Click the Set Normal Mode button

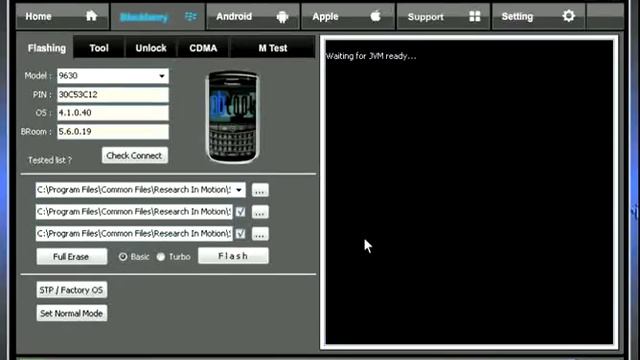pos(71,313)
